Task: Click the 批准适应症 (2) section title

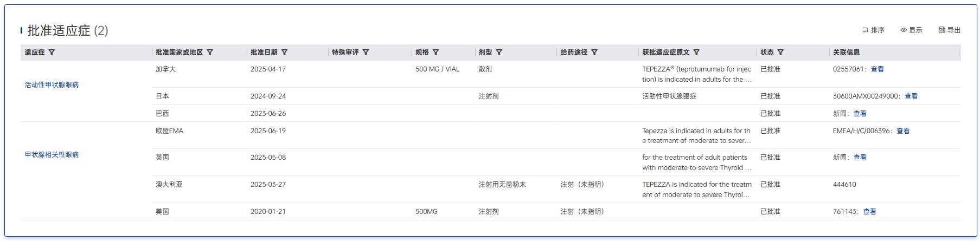Action: click(x=68, y=31)
